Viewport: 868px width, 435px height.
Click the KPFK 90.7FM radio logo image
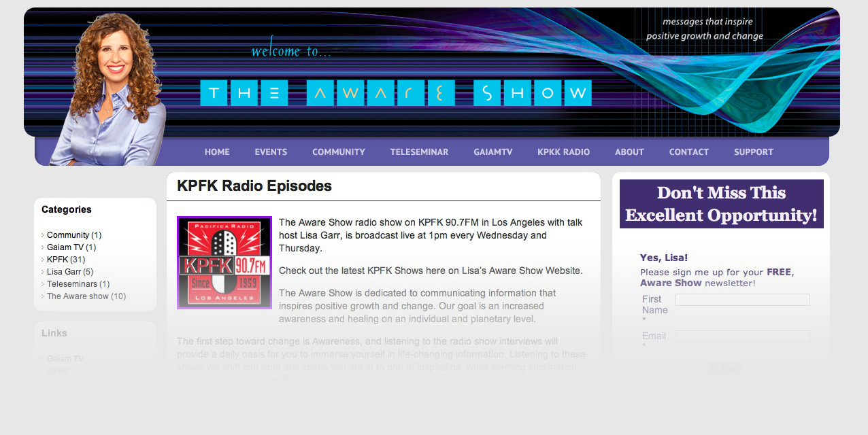(224, 262)
